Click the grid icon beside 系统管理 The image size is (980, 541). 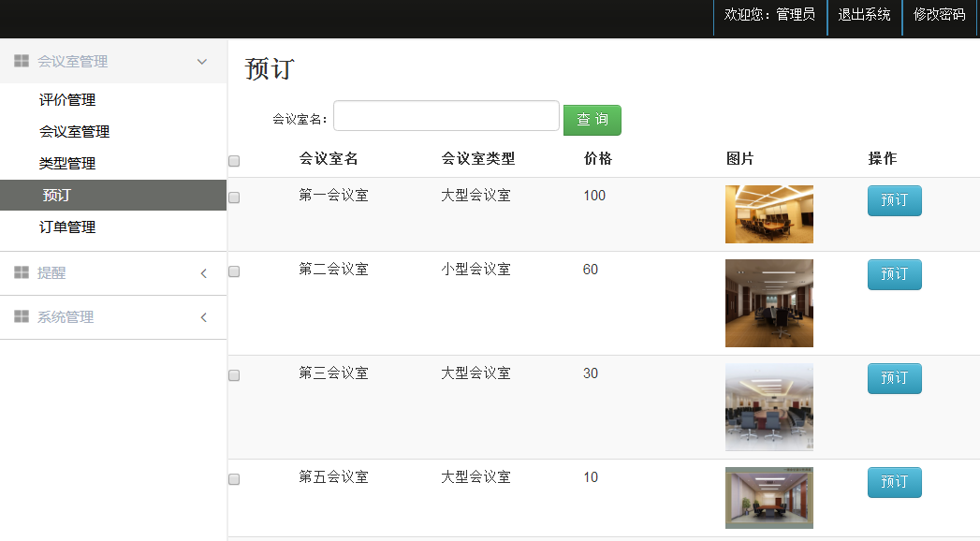pos(22,316)
